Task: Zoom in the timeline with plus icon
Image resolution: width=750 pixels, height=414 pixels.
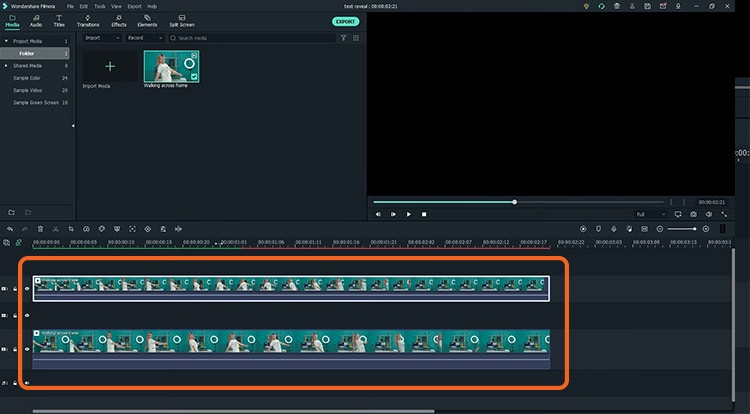Action: [x=706, y=229]
